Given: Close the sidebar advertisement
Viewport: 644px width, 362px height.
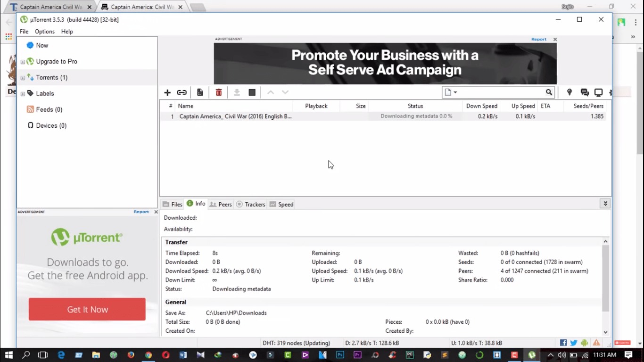Looking at the screenshot, I should pos(156,212).
